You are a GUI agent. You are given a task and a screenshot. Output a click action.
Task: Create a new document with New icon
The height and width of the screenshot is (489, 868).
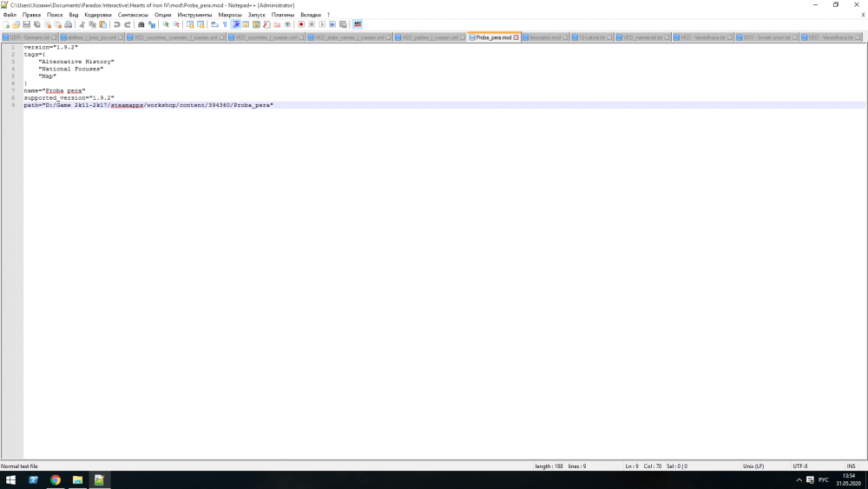point(6,24)
